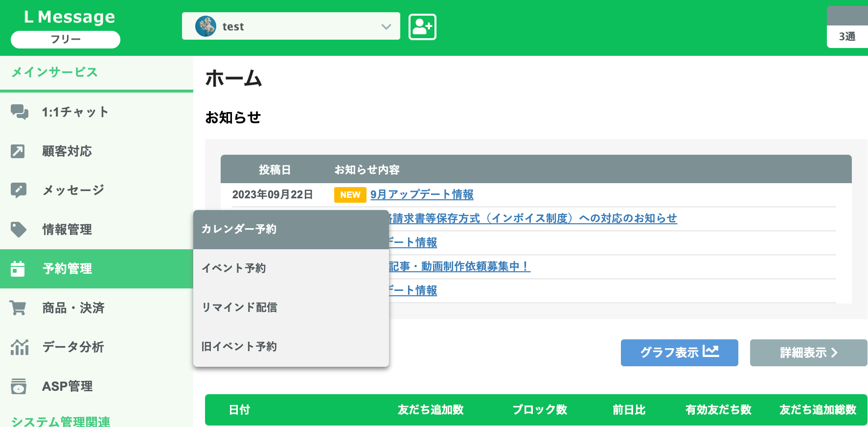Click the お知らせ内容 column header
Viewport: 868px width, 427px height.
point(367,170)
